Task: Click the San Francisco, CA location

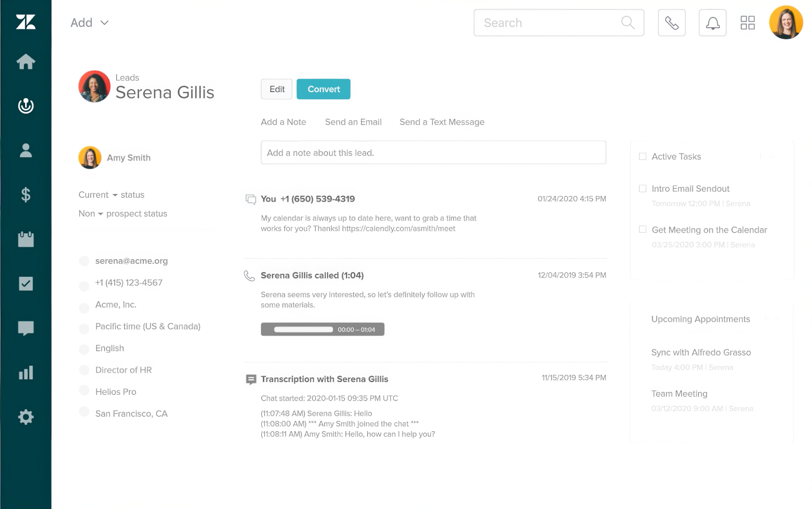Action: point(131,413)
